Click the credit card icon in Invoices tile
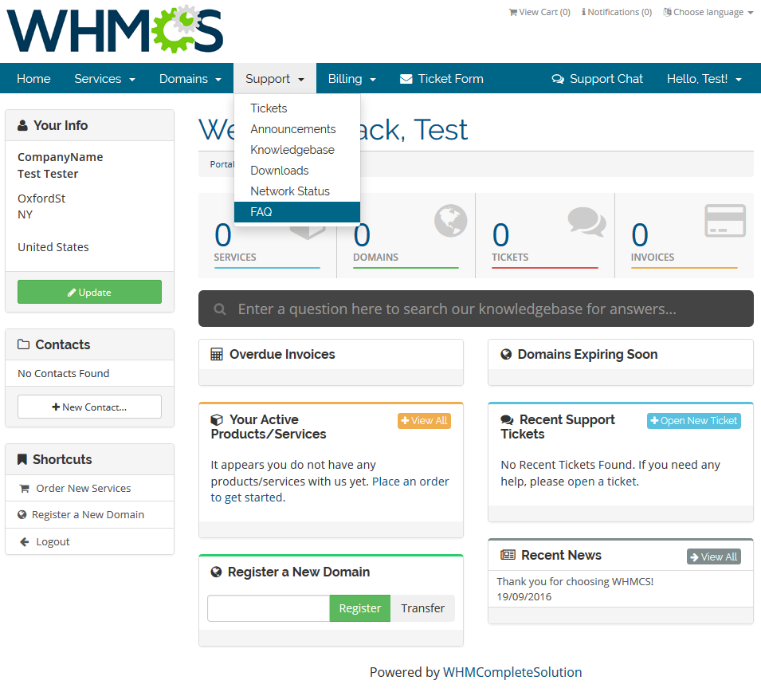Image resolution: width=761 pixels, height=700 pixels. pyautogui.click(x=725, y=221)
